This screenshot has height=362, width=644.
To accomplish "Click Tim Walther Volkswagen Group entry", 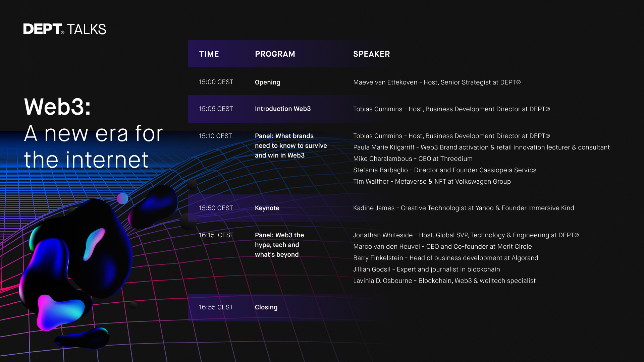I will pos(432,182).
